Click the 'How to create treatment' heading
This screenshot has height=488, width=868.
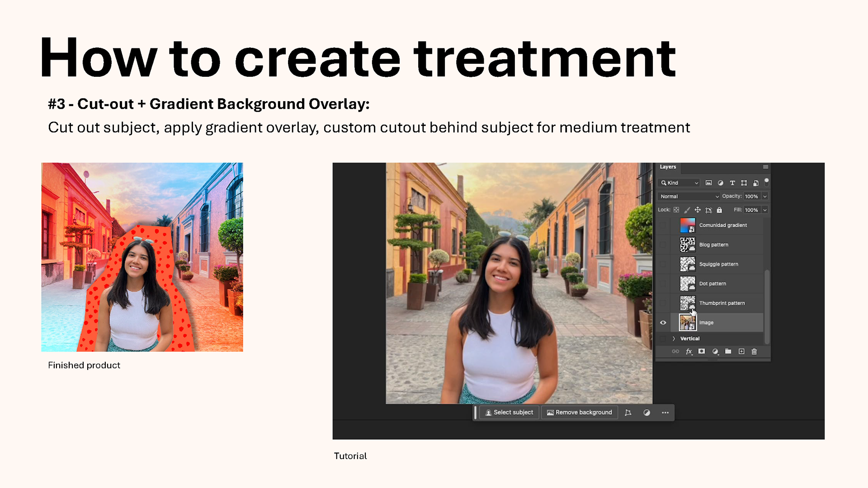[x=358, y=58]
